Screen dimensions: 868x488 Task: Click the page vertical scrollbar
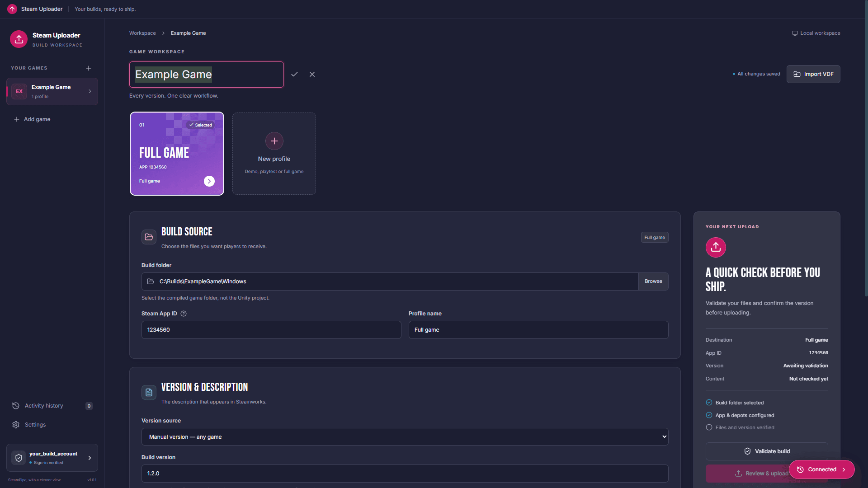pos(866,149)
